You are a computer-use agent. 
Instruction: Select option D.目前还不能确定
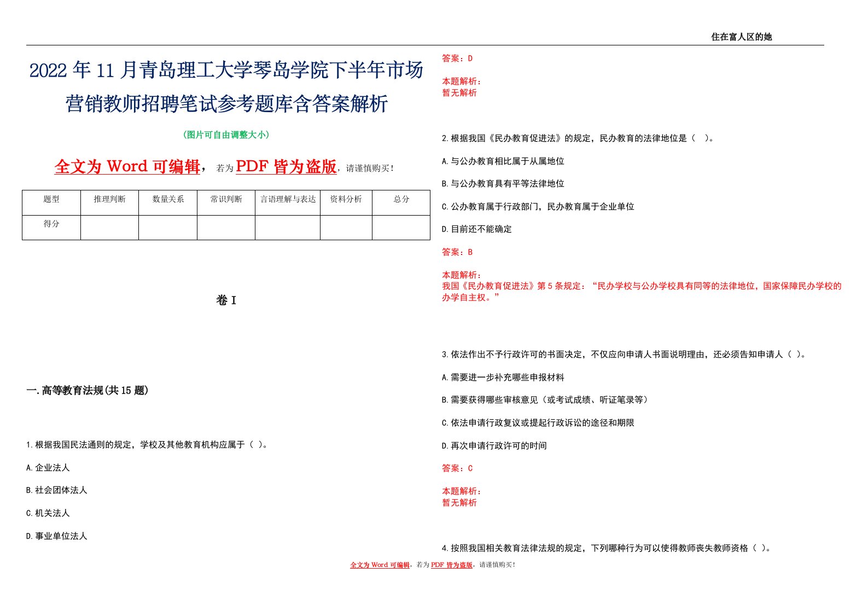tap(477, 229)
